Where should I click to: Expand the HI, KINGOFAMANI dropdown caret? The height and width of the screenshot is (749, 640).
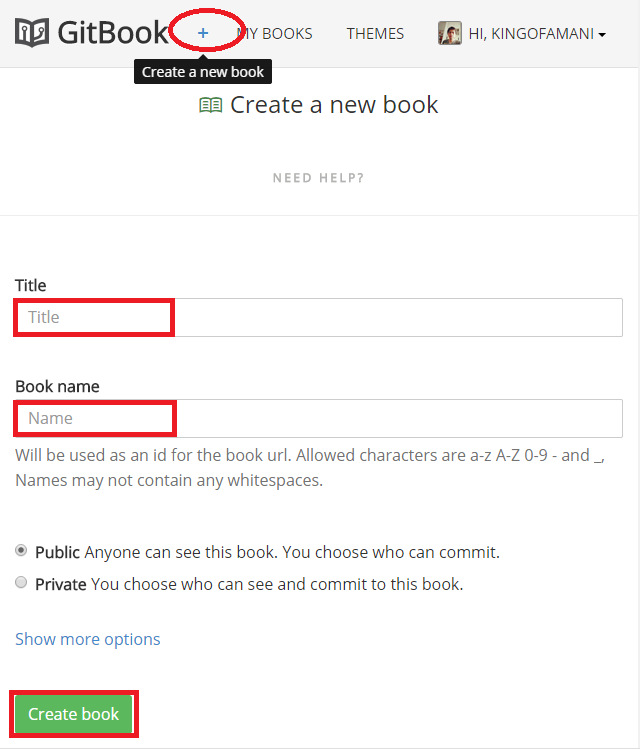pyautogui.click(x=602, y=35)
